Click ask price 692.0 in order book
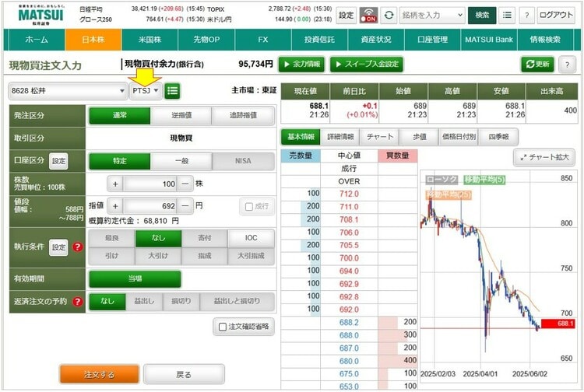 349,310
